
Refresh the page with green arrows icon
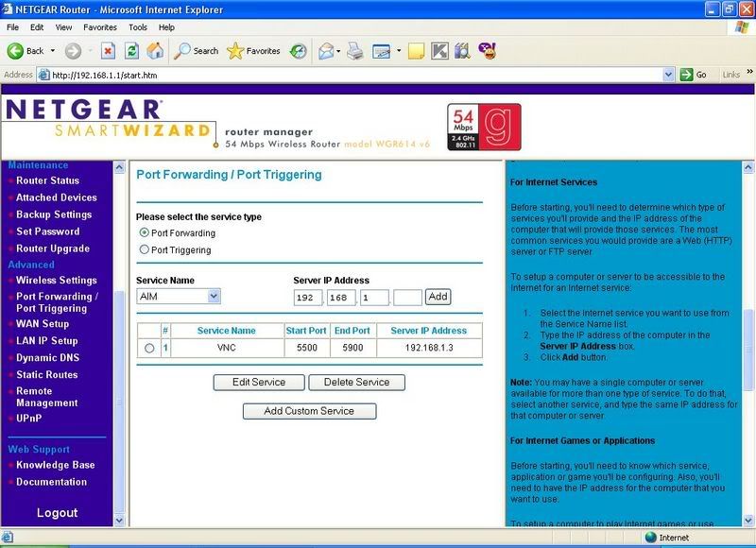(131, 51)
